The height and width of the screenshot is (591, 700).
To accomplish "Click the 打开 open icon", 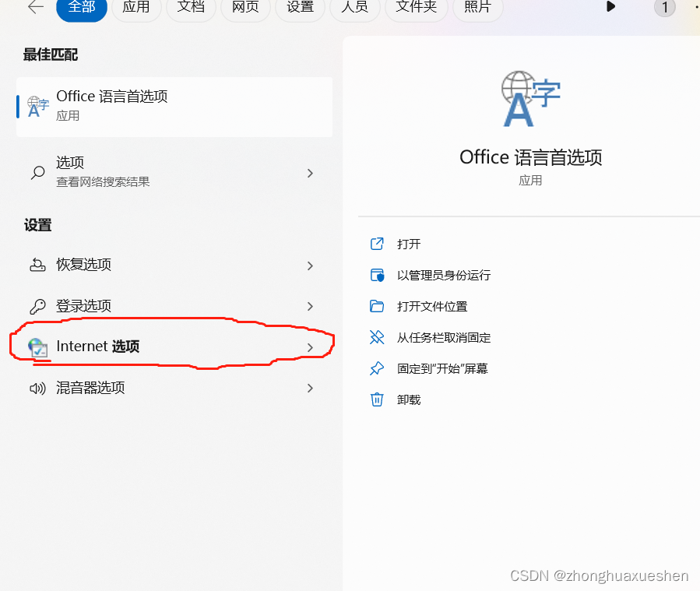I will click(x=377, y=244).
